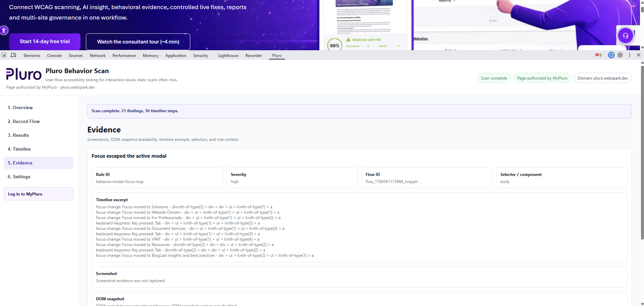Screen dimensions: 644x306
Task: Click the blue sync icon in DevTools
Action: (x=611, y=55)
